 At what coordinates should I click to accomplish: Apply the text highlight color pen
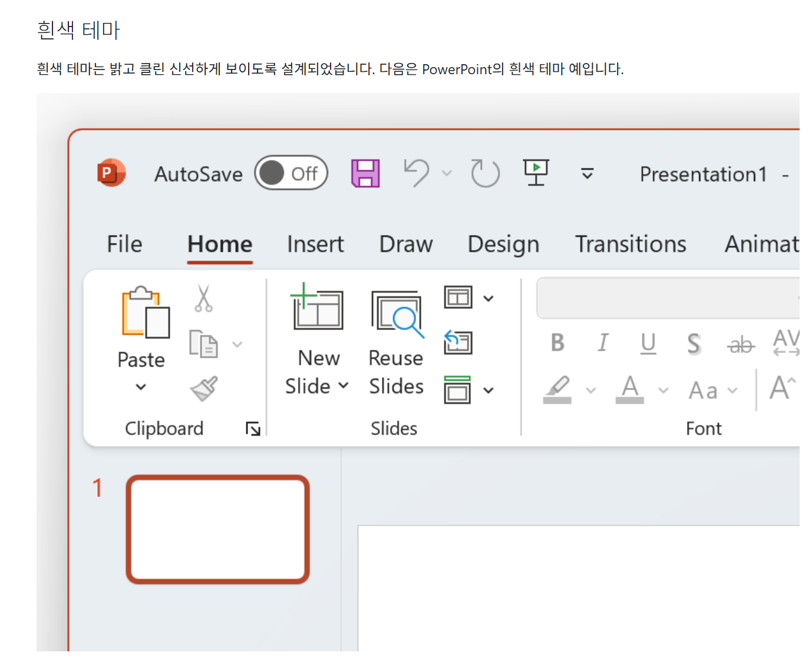click(557, 390)
